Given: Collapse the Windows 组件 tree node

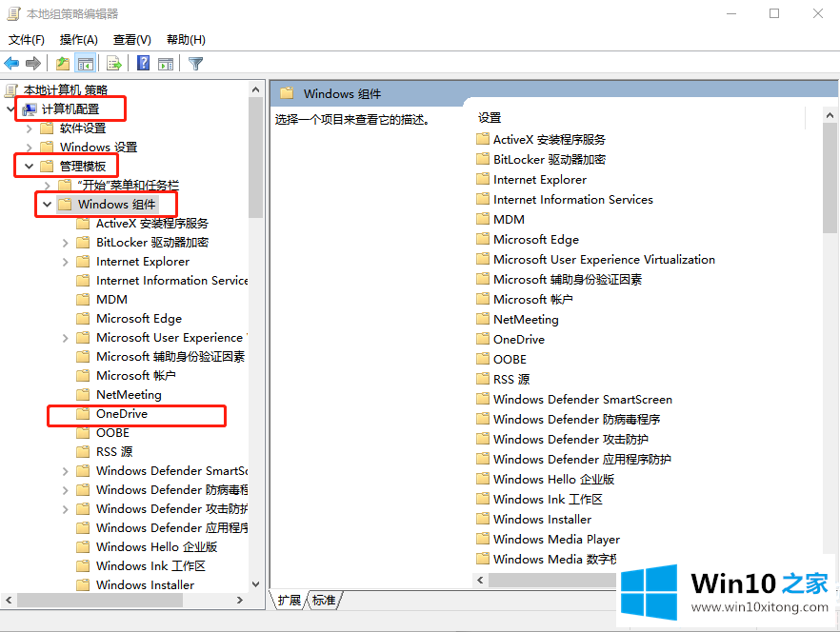Looking at the screenshot, I should (48, 204).
